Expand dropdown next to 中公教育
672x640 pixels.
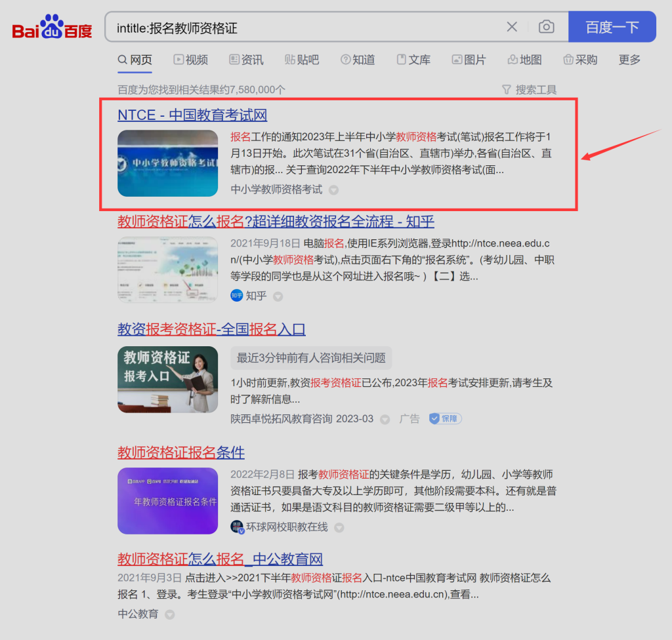pyautogui.click(x=170, y=614)
